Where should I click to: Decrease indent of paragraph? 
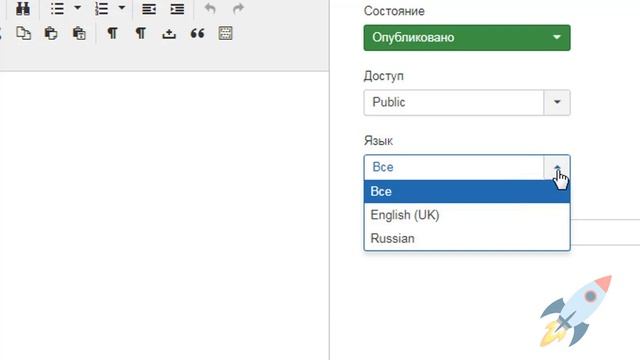149,9
